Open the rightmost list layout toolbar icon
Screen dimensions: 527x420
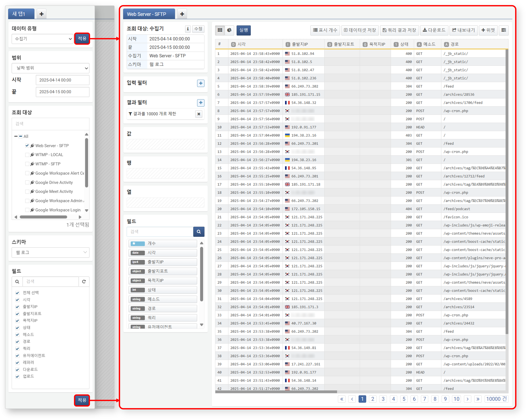point(504,30)
